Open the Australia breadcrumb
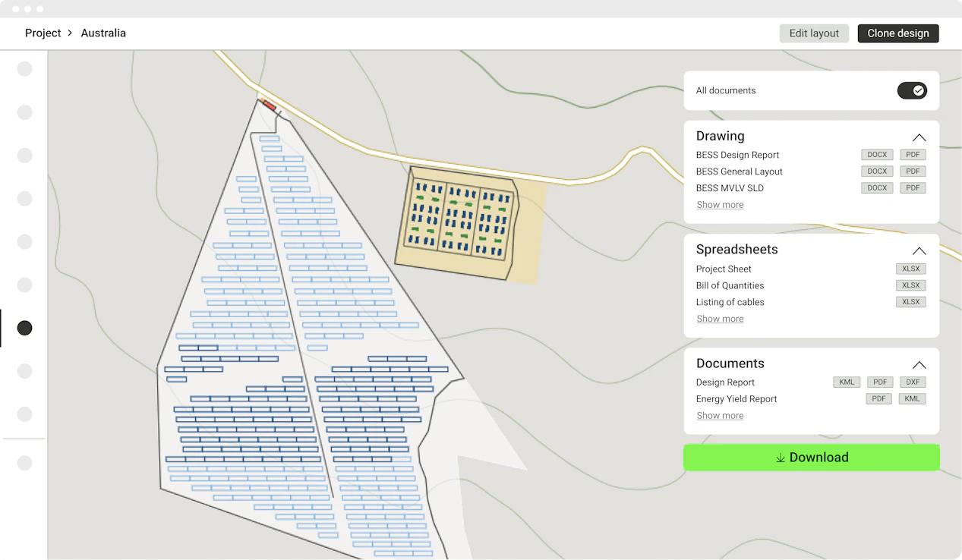The height and width of the screenshot is (560, 962). [103, 33]
